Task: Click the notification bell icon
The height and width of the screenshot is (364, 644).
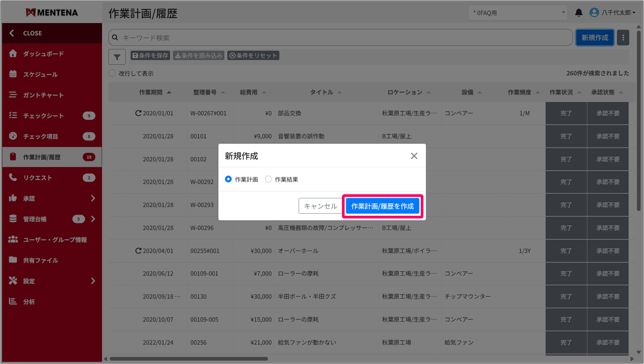Action: (x=578, y=13)
